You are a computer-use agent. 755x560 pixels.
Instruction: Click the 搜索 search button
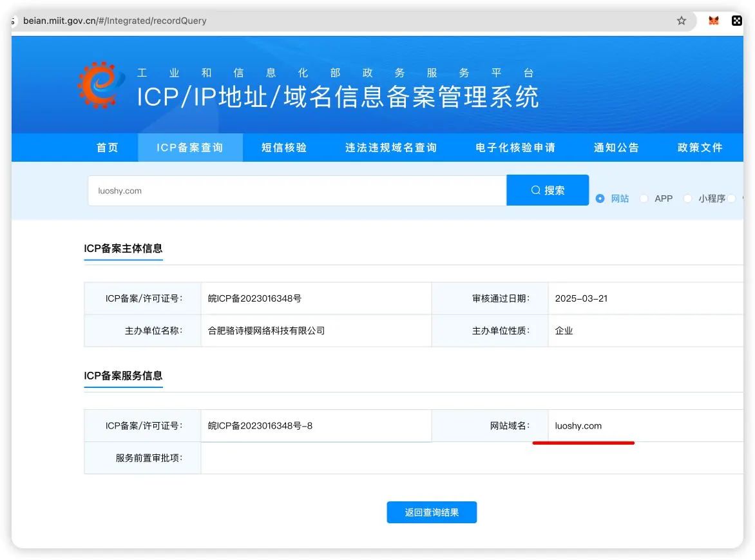point(548,190)
